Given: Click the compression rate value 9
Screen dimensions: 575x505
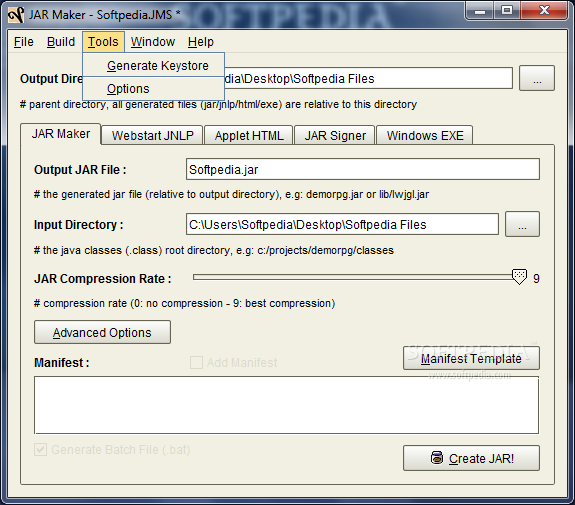Looking at the screenshot, I should tap(536, 279).
